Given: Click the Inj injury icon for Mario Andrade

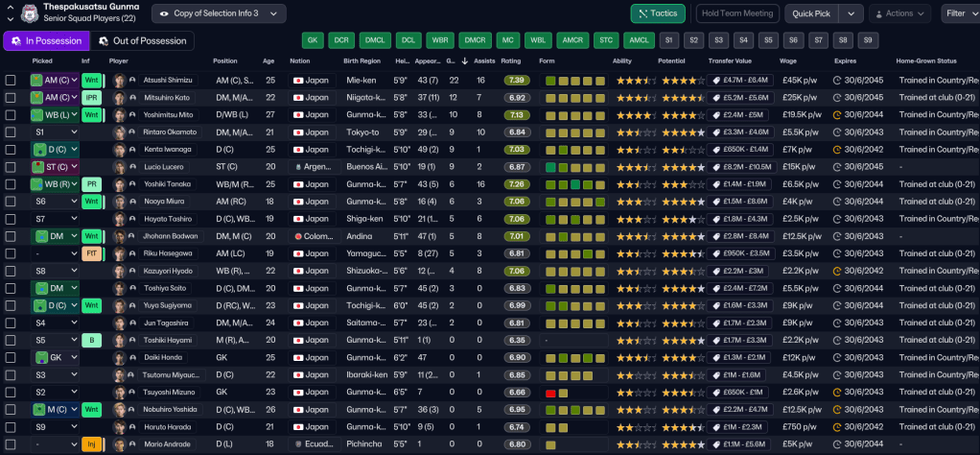Looking at the screenshot, I should coord(92,444).
